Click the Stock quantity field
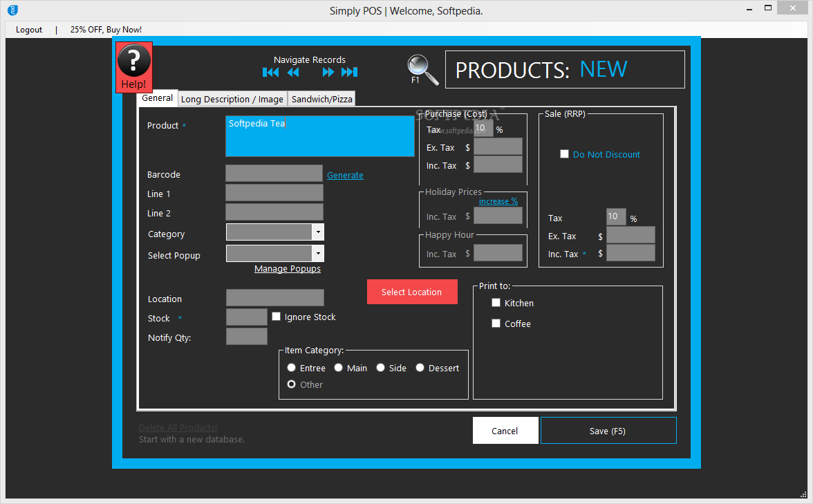 click(x=247, y=317)
